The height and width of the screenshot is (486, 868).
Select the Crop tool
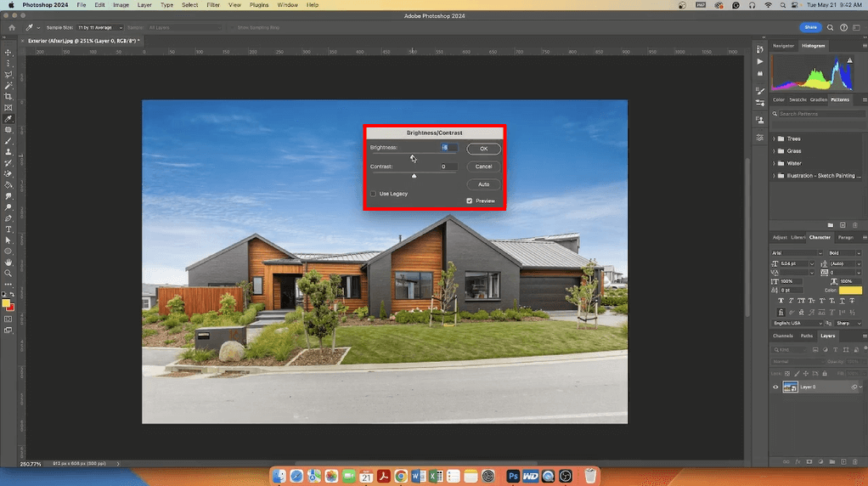(x=8, y=97)
